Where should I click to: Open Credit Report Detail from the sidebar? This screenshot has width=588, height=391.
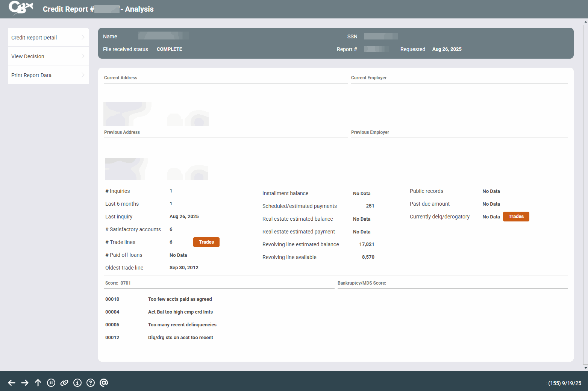34,38
